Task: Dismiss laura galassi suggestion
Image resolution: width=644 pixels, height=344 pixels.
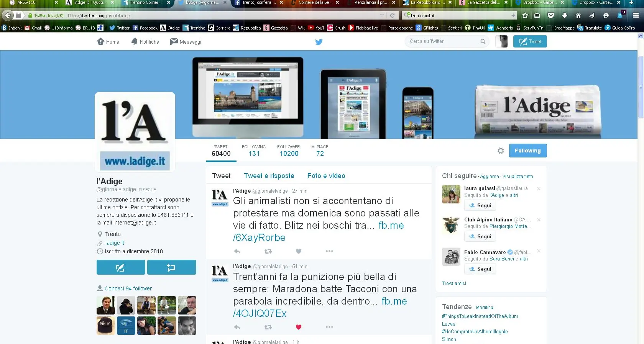Action: 539,188
